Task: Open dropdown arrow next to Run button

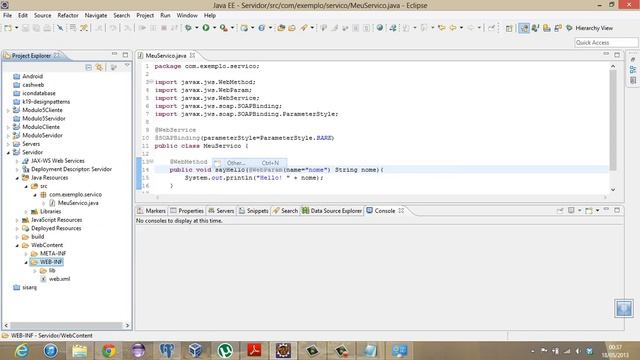Action: click(x=214, y=28)
